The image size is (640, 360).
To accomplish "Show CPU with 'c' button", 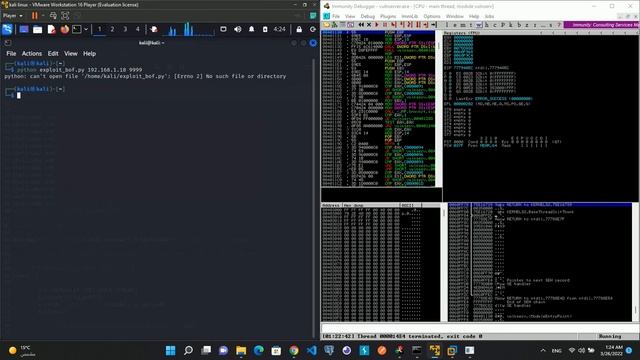I will 495,25.
